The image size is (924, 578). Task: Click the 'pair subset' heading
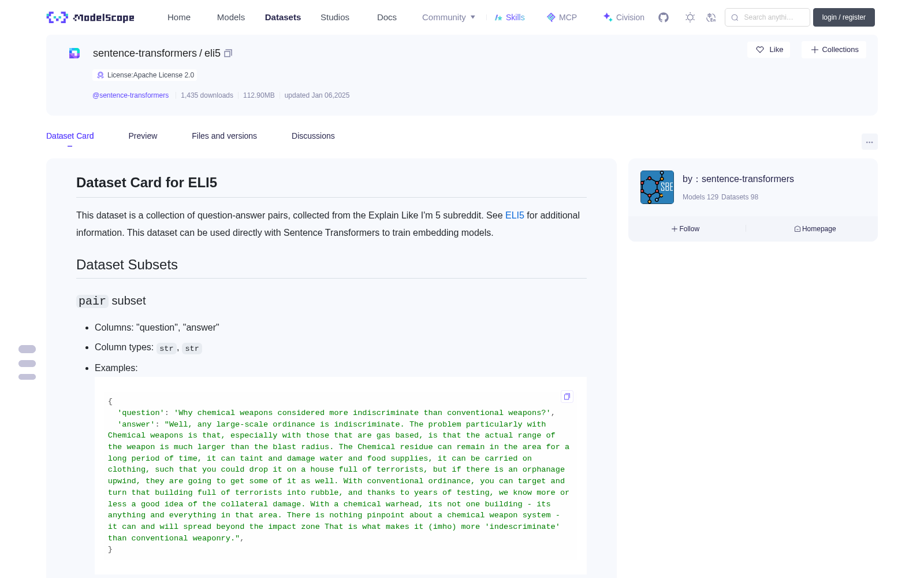pos(111,301)
